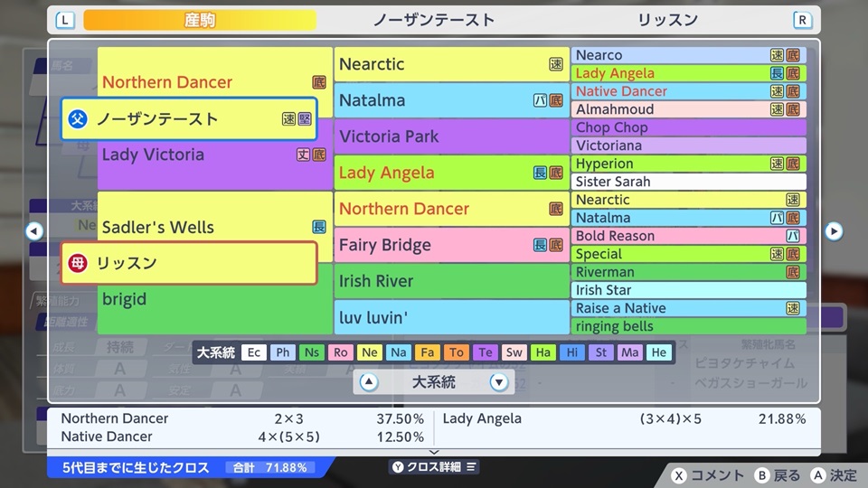The image size is (868, 488).
Task: Click the 丈 icon on Lady Victoria
Action: [x=303, y=155]
